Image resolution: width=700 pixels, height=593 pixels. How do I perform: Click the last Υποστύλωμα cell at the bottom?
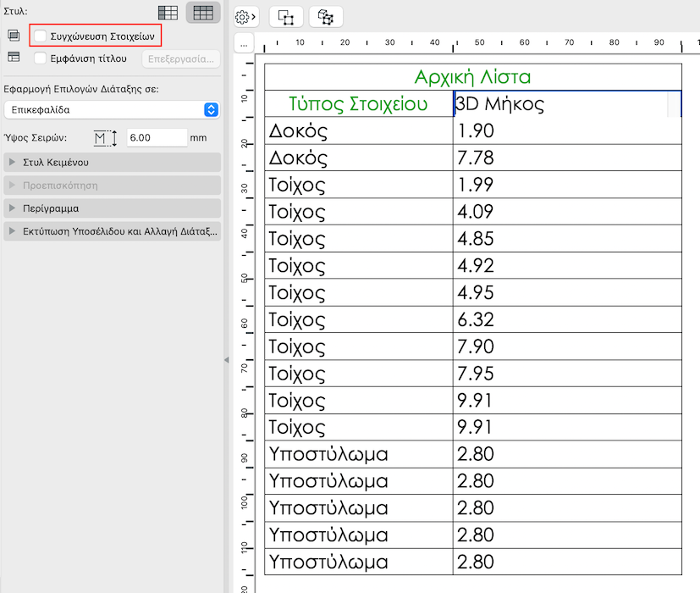[359, 562]
